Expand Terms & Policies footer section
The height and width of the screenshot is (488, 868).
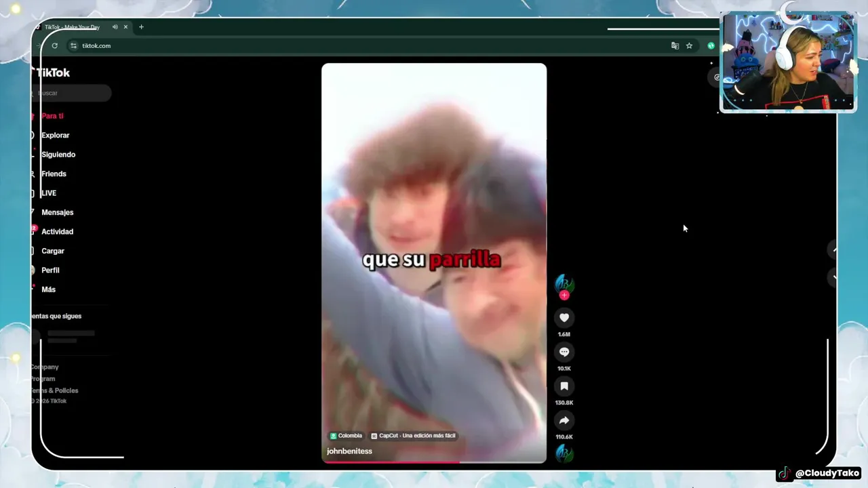[54, 390]
